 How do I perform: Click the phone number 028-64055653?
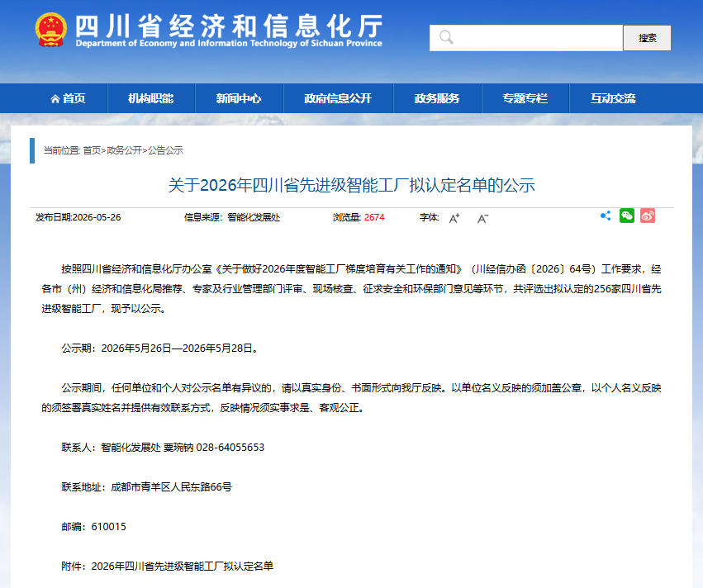230,448
